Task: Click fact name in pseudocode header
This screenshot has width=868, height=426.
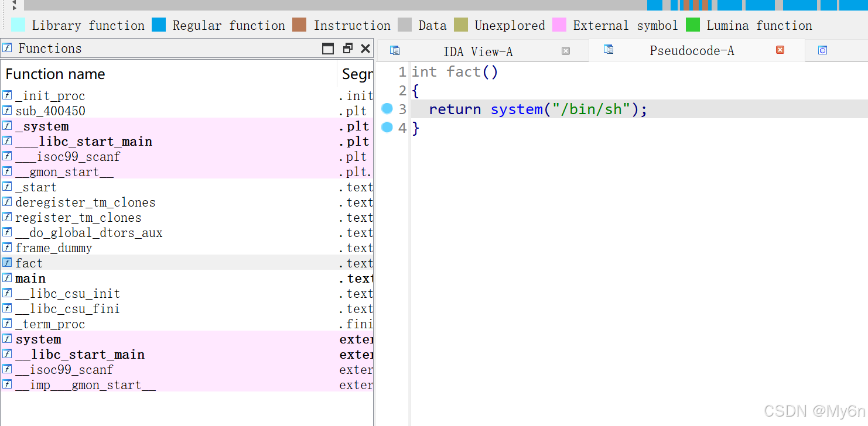Action: point(464,72)
